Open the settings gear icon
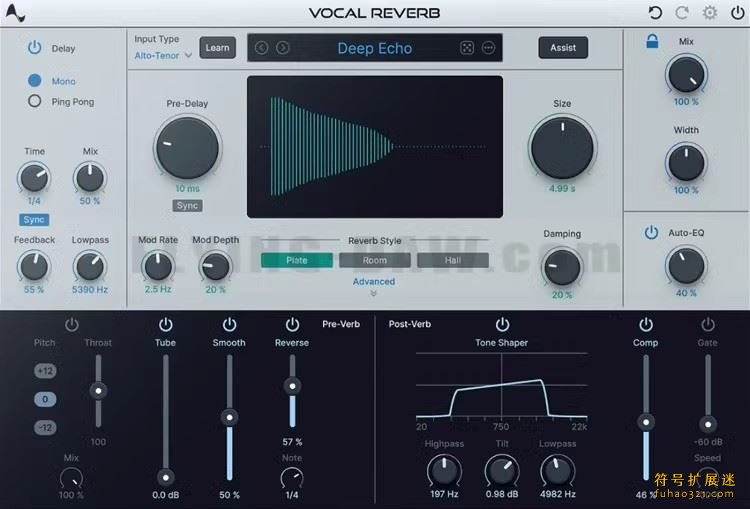This screenshot has height=509, width=750. click(x=710, y=13)
